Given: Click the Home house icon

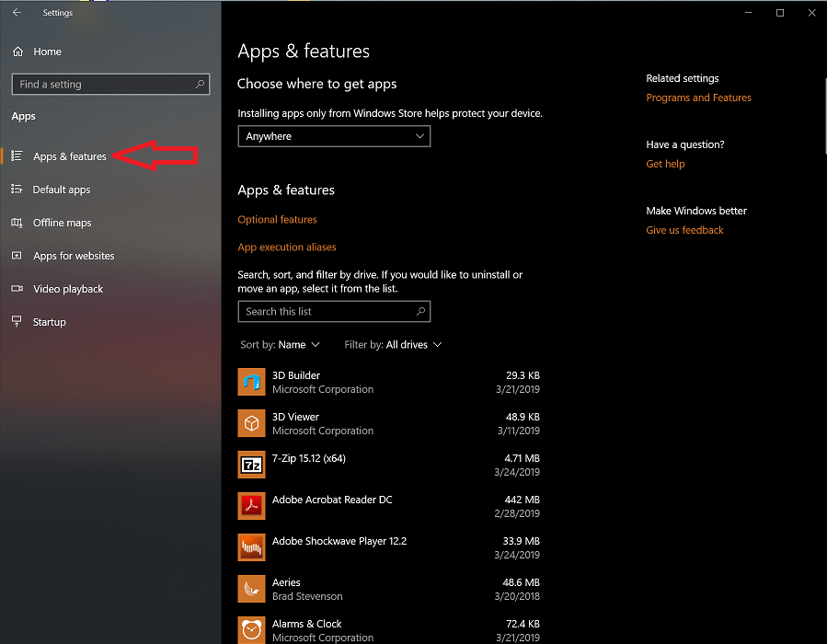Looking at the screenshot, I should coord(17,52).
